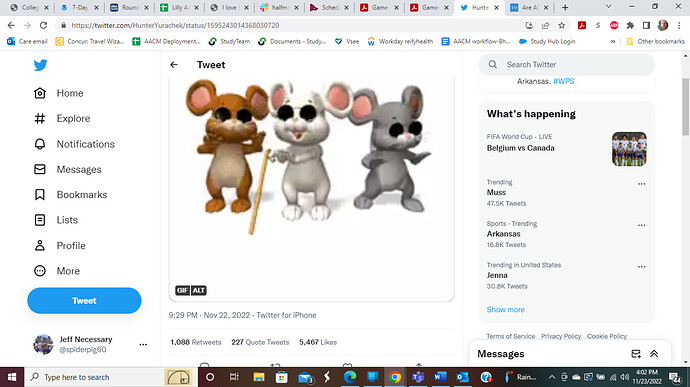Click the address bar URL
This screenshot has width=690, height=387.
point(175,26)
